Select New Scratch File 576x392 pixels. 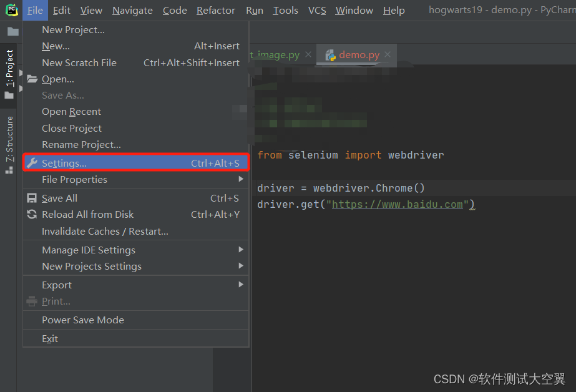pos(136,62)
